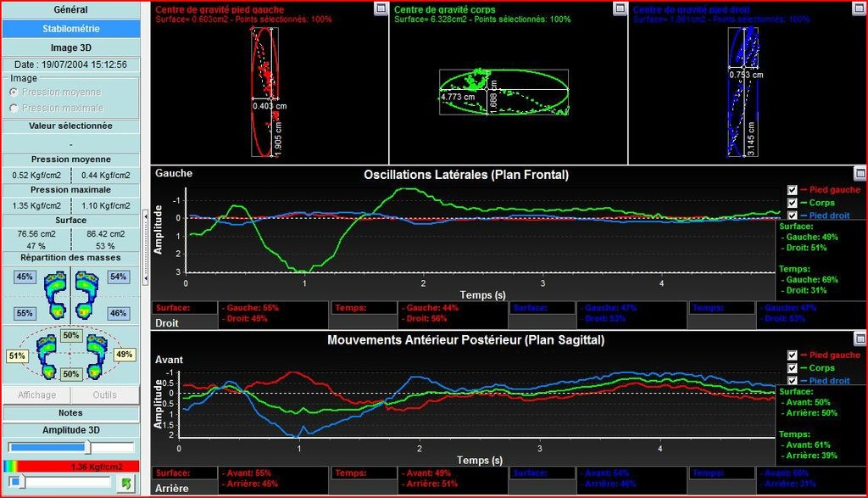Click the 0.52 Kgf/cm2 mean pressure value
Viewport: 868px width, 498px height.
click(36, 175)
